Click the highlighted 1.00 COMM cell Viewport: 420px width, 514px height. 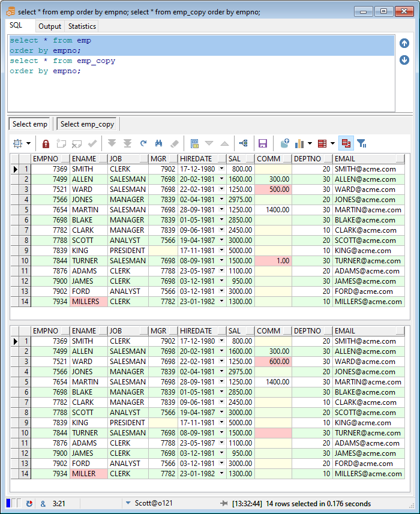tap(273, 261)
